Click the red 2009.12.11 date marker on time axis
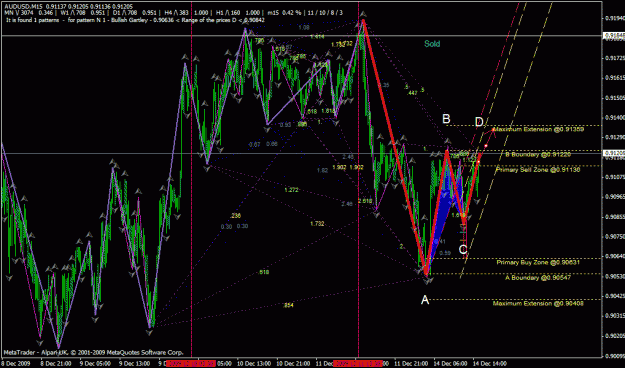 (358, 364)
